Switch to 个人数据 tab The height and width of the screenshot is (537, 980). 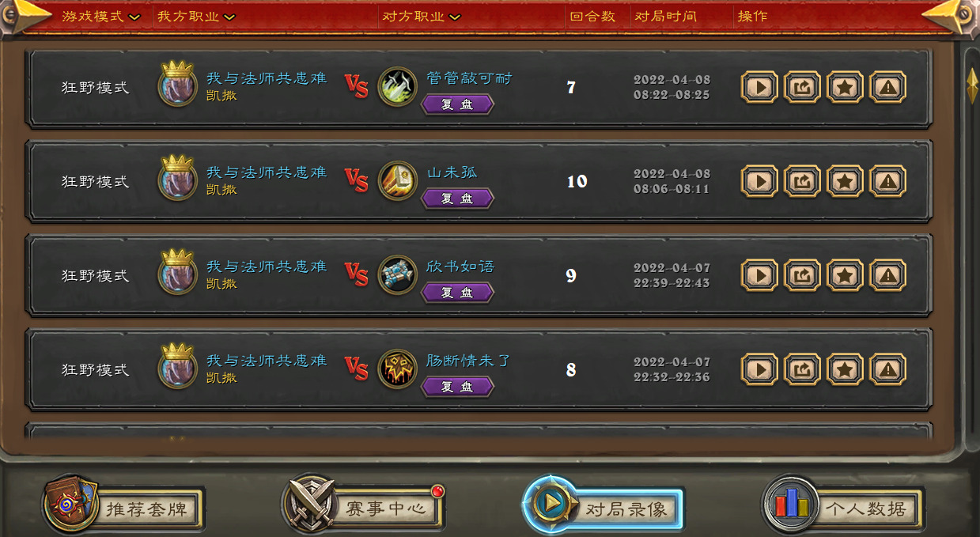pyautogui.click(x=844, y=506)
